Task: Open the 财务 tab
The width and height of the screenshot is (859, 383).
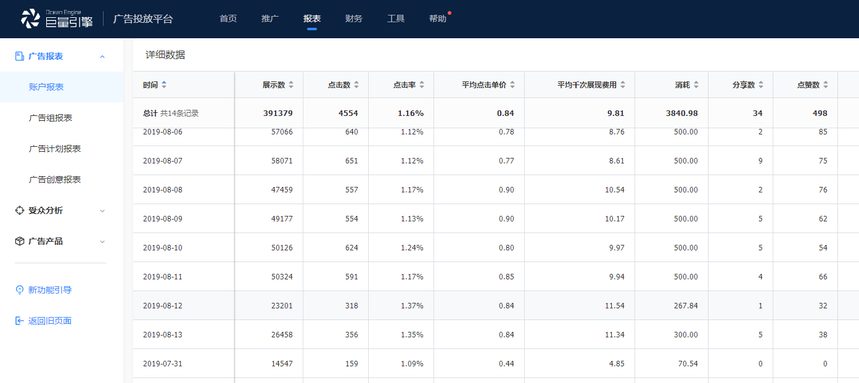Action: (353, 19)
